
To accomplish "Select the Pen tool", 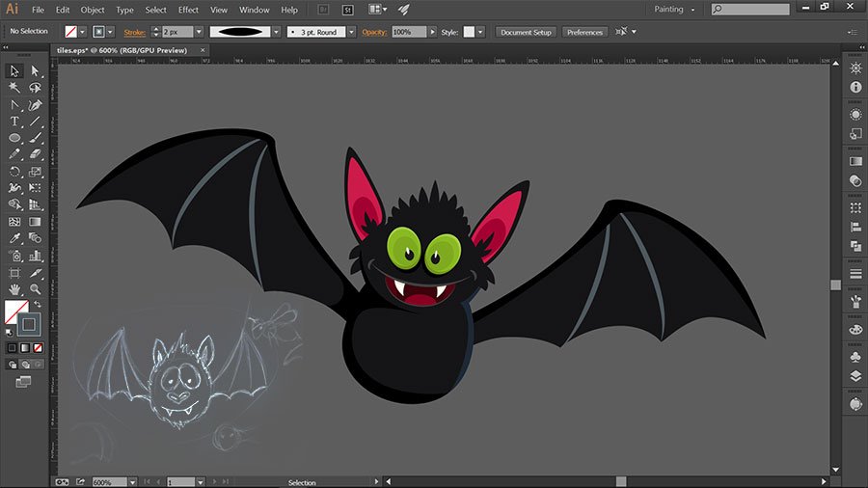I will point(35,104).
